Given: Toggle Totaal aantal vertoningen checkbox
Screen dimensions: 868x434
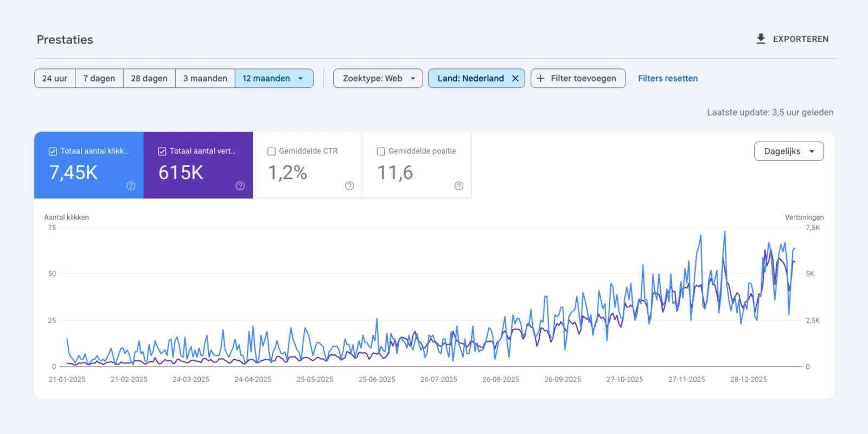Looking at the screenshot, I should (x=162, y=151).
